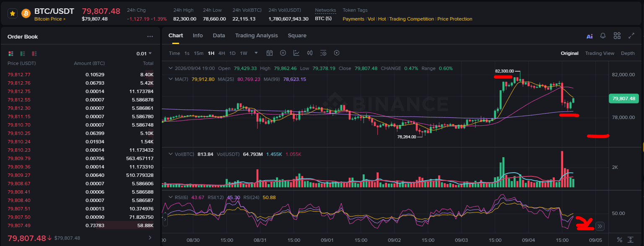
Task: Click the Bitcoin Price link
Action: coord(49,19)
